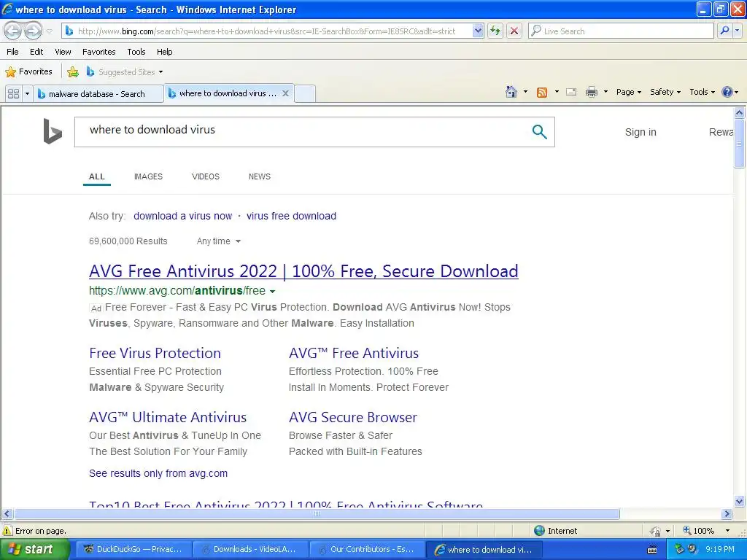Open Quick Tabs grid icon
This screenshot has height=560, width=747.
(x=13, y=94)
